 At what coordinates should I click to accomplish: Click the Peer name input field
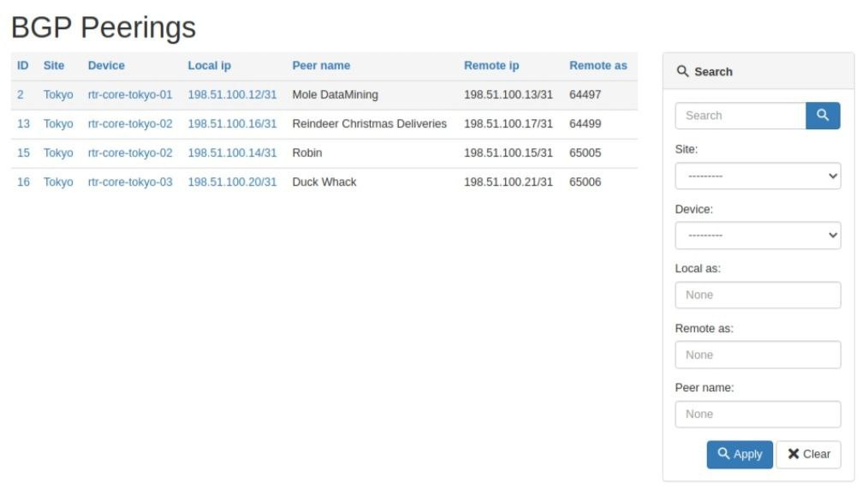click(x=758, y=414)
